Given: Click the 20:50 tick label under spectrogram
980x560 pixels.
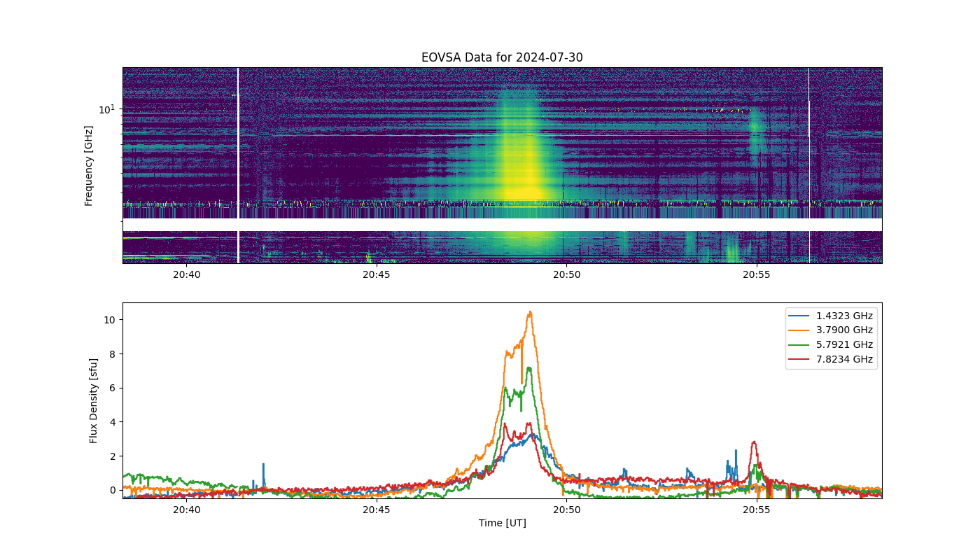Looking at the screenshot, I should pyautogui.click(x=566, y=274).
